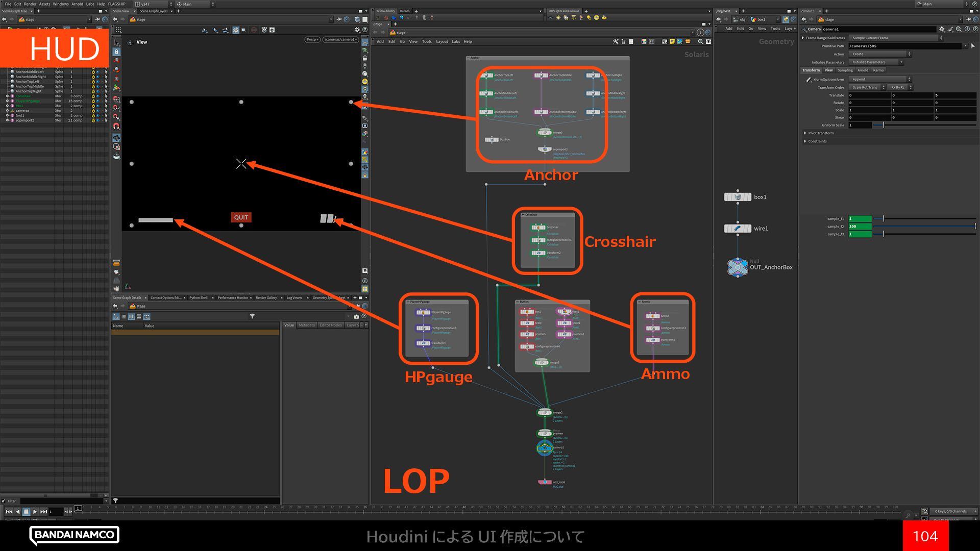980x551 pixels.
Task: Toggle the Filter checkbox in Scene Graph Tree
Action: tap(4, 501)
